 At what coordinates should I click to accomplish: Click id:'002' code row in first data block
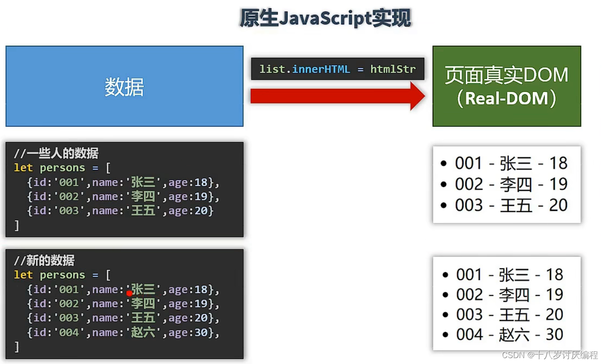[123, 197]
